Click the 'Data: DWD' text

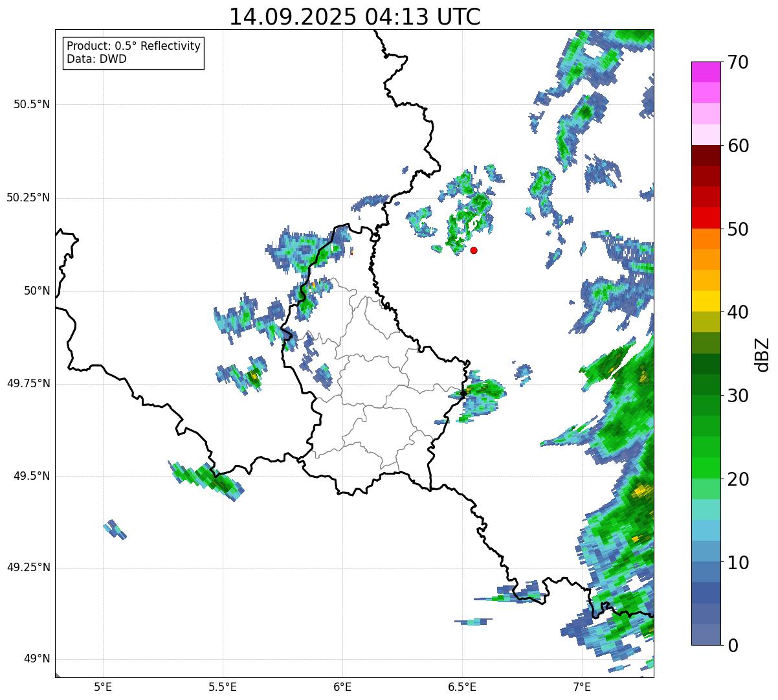(x=96, y=59)
